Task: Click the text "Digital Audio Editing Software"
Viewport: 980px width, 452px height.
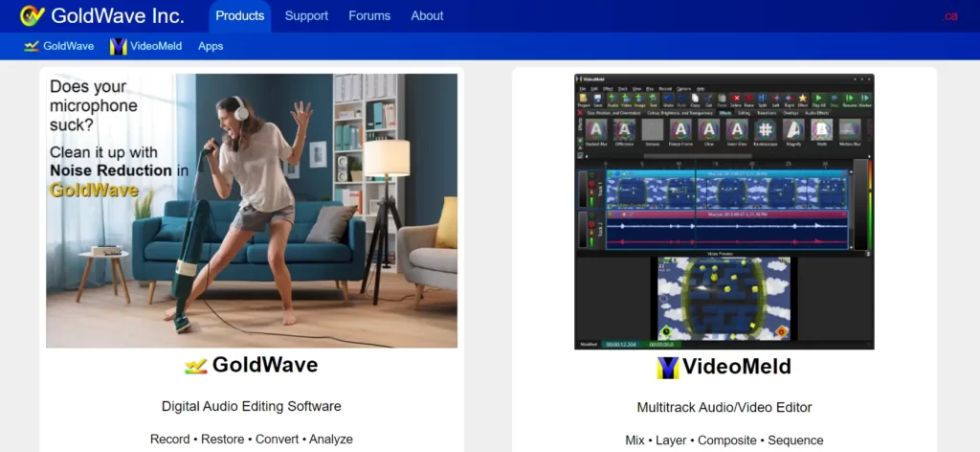Action: click(x=252, y=406)
